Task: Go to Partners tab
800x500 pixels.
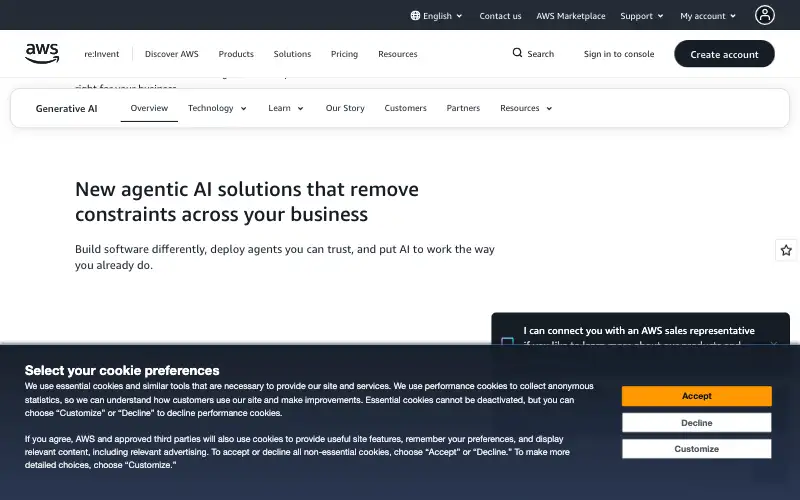Action: [463, 108]
